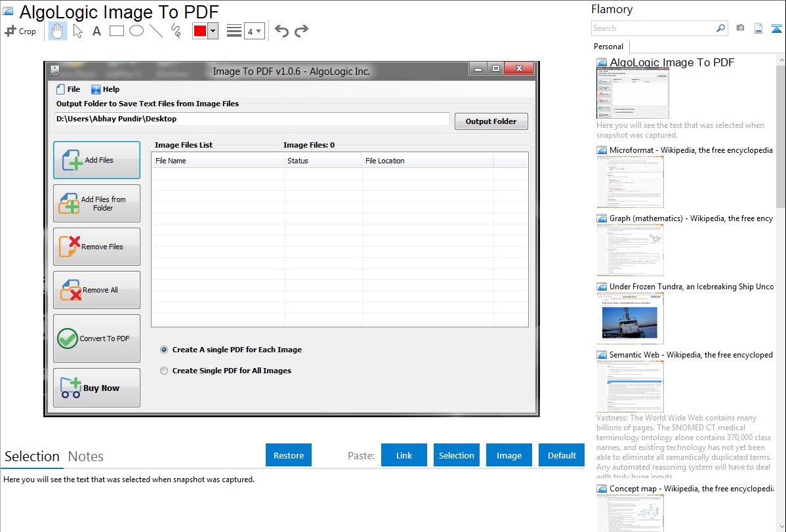Click the Link paste button

click(404, 455)
